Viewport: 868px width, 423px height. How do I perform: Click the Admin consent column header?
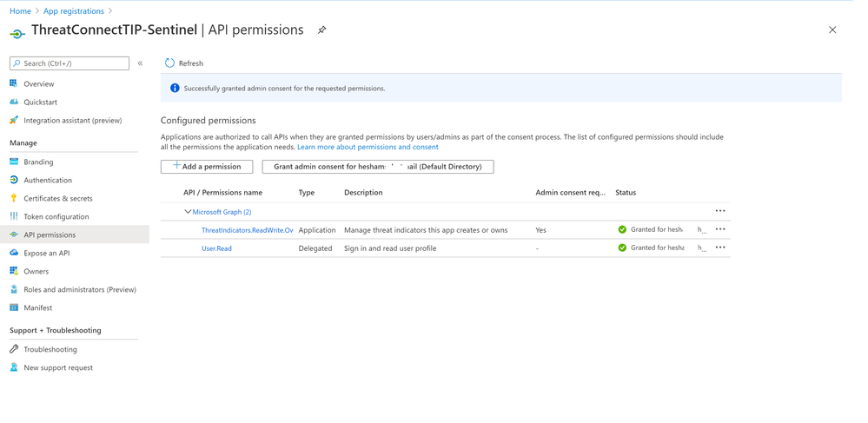[x=571, y=193]
